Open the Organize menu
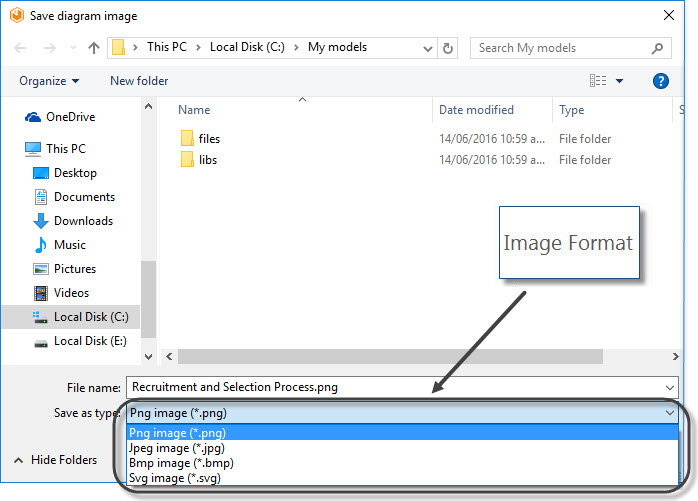The width and height of the screenshot is (698, 501). 49,81
